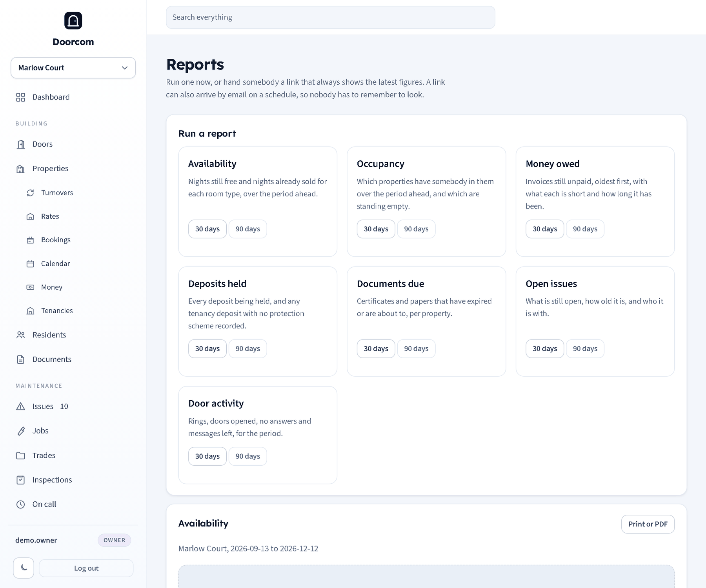Click the demo.owner username
The image size is (706, 588).
36,540
